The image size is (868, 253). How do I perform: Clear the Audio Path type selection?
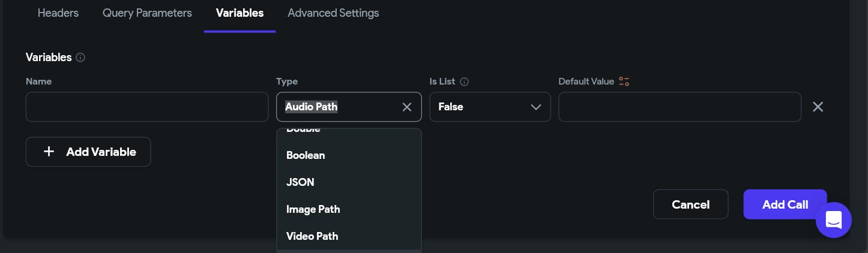click(x=407, y=107)
